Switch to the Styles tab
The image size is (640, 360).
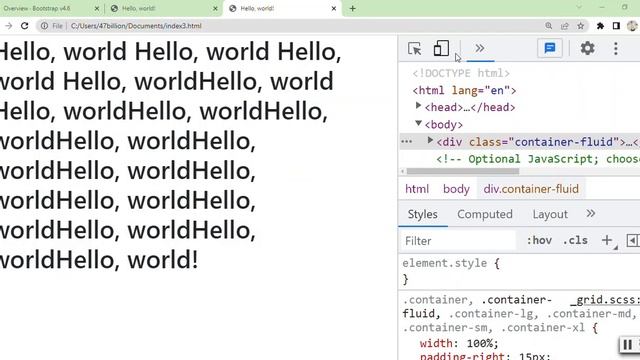pyautogui.click(x=422, y=214)
